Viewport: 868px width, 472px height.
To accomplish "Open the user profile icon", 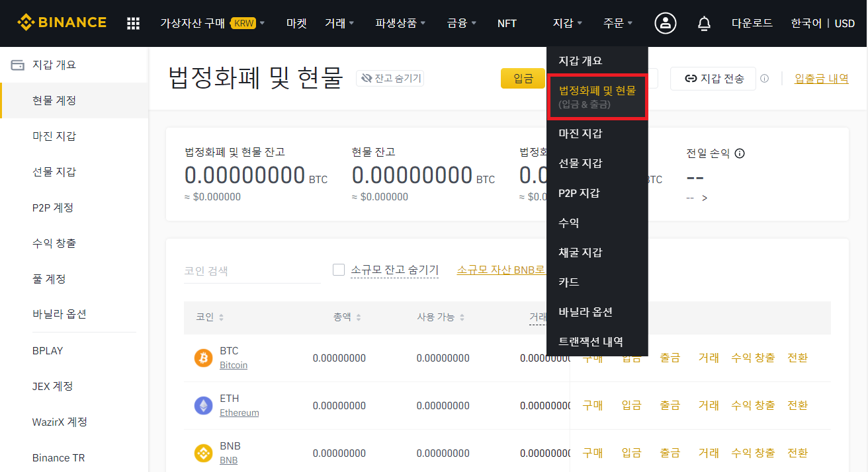I will coord(665,23).
